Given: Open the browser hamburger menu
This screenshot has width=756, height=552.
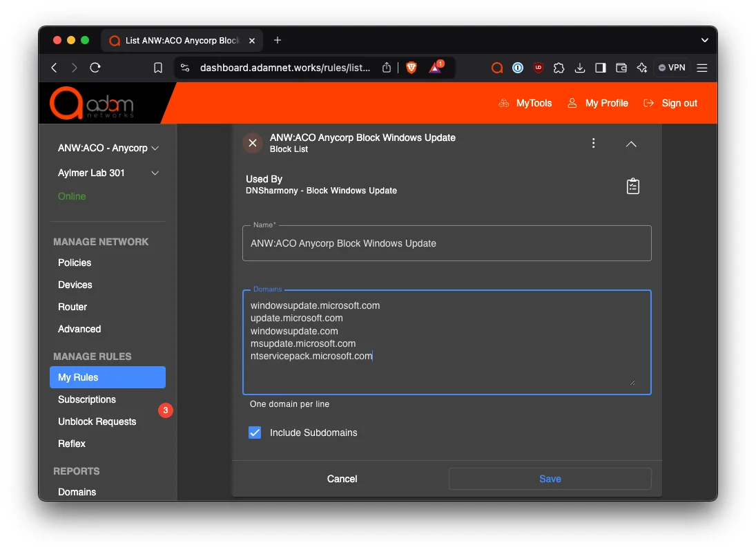Looking at the screenshot, I should [702, 68].
